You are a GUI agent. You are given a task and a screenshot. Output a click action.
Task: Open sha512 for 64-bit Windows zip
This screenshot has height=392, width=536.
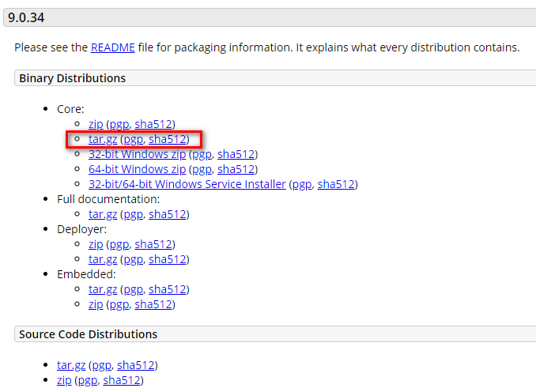click(x=236, y=169)
